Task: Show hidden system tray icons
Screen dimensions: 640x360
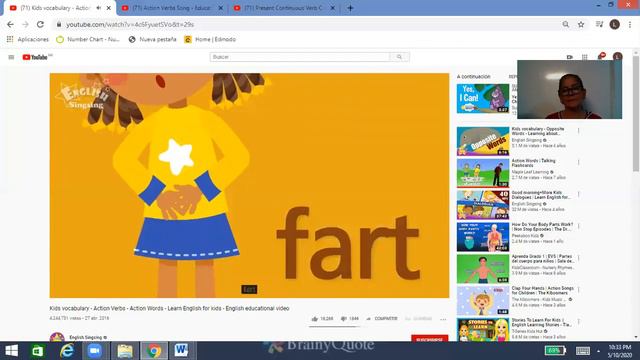Action: click(x=598, y=351)
